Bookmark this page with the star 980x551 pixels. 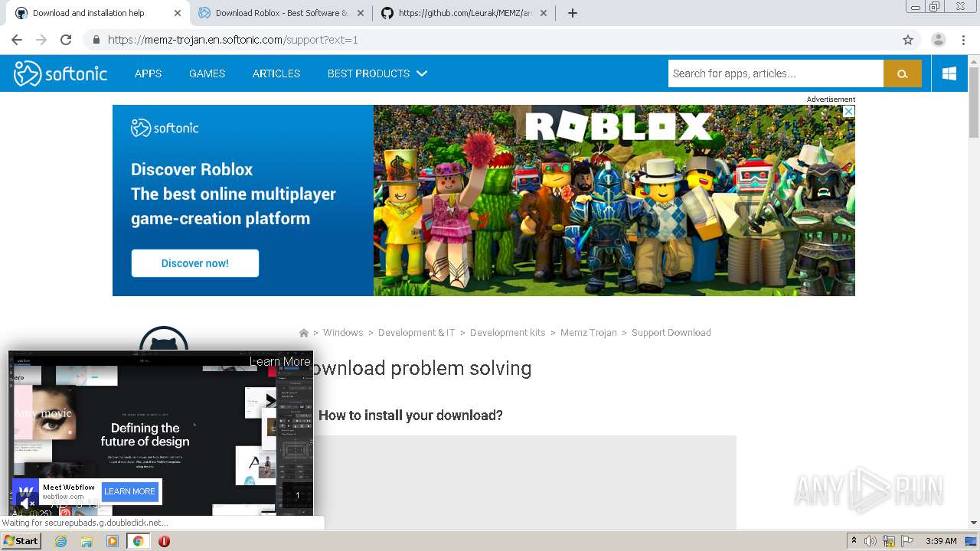coord(908,40)
